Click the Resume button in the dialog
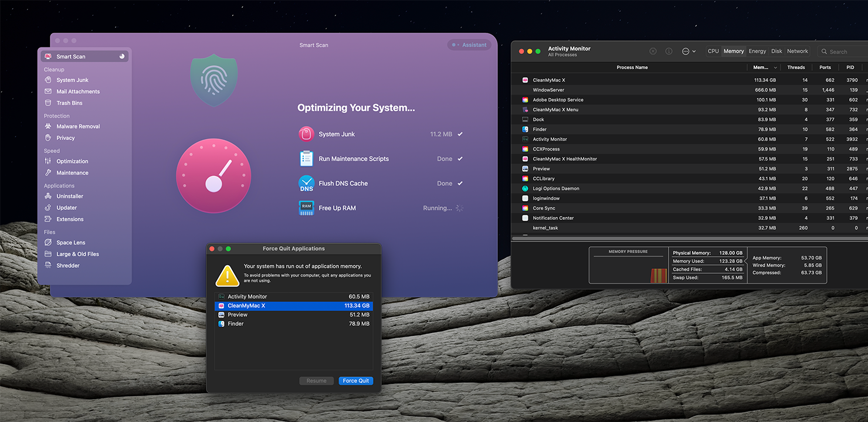 click(317, 381)
